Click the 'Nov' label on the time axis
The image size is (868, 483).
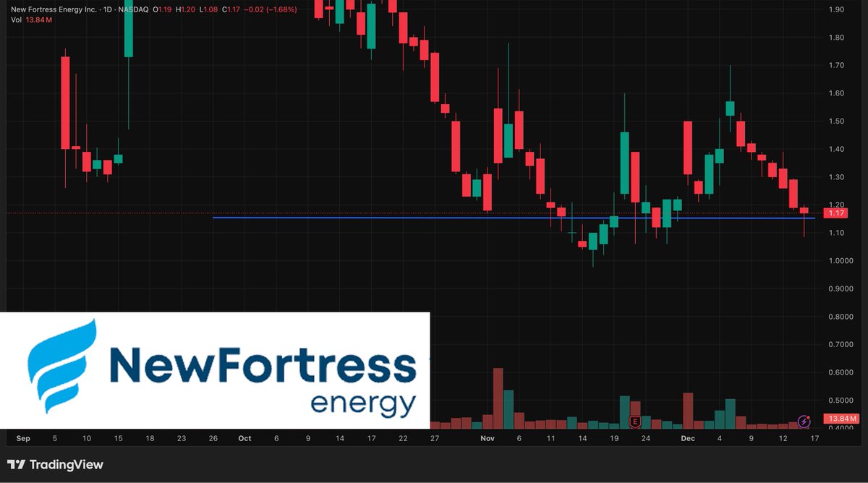pyautogui.click(x=487, y=438)
